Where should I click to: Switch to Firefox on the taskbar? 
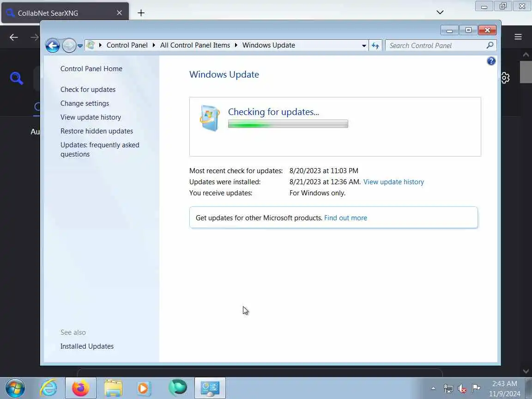(x=81, y=388)
